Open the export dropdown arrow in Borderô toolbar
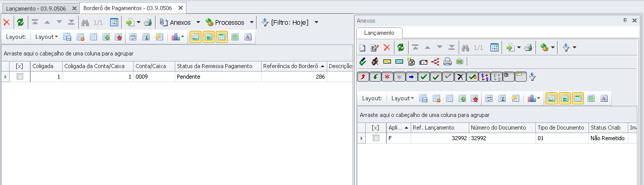Screen dimensions: 644x185 138,22
